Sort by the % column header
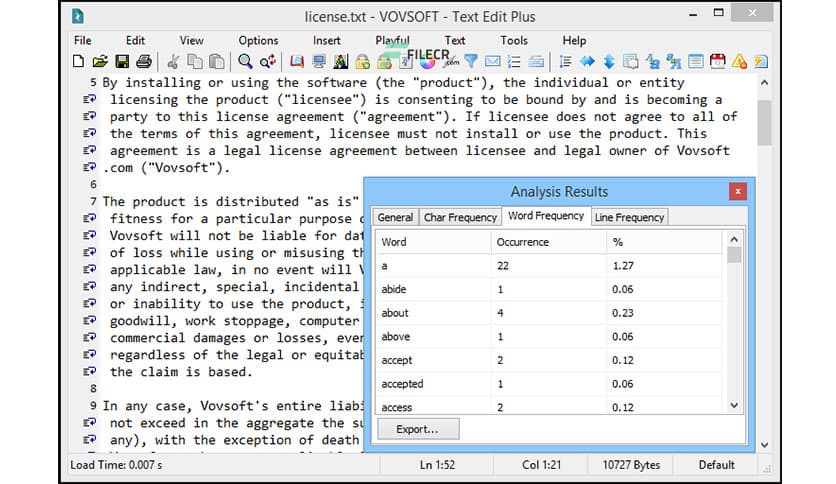 (x=664, y=242)
